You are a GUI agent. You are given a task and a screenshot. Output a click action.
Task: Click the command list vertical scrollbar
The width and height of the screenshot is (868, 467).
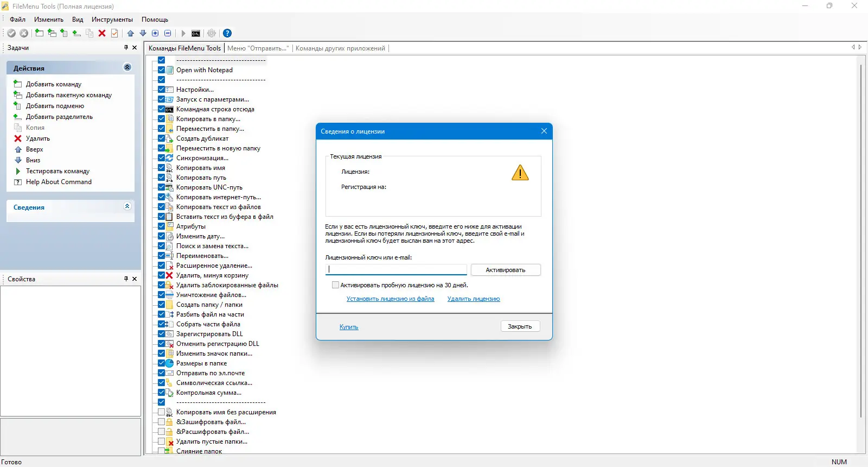[x=861, y=241]
